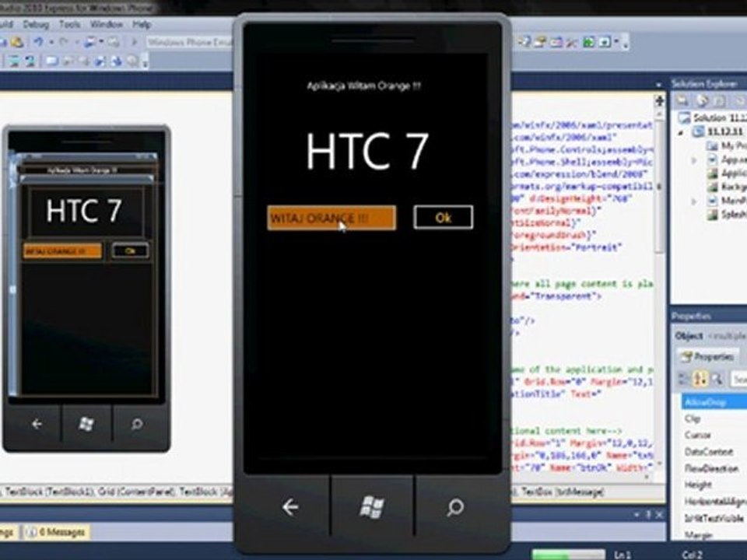The height and width of the screenshot is (560, 747).
Task: Open the Help menu
Action: (142, 24)
